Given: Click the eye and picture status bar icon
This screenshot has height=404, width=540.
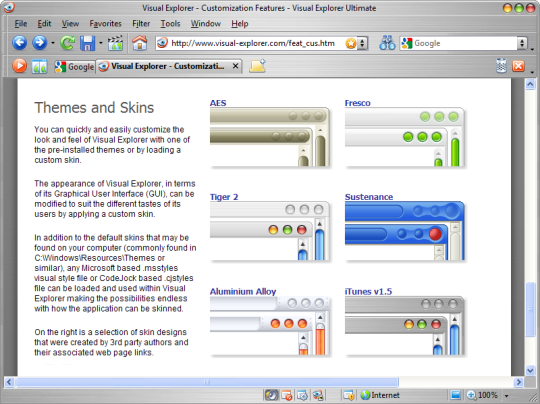Looking at the screenshot, I should (x=318, y=395).
